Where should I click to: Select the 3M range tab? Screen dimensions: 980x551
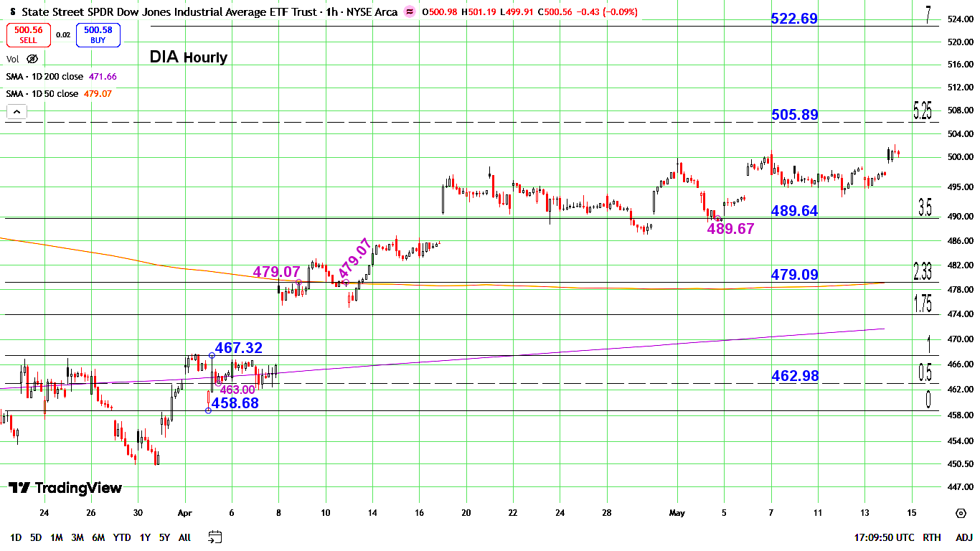pos(77,537)
